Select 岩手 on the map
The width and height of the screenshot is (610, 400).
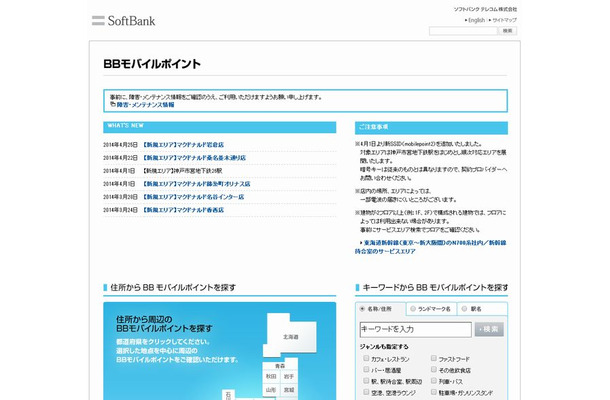(x=289, y=377)
